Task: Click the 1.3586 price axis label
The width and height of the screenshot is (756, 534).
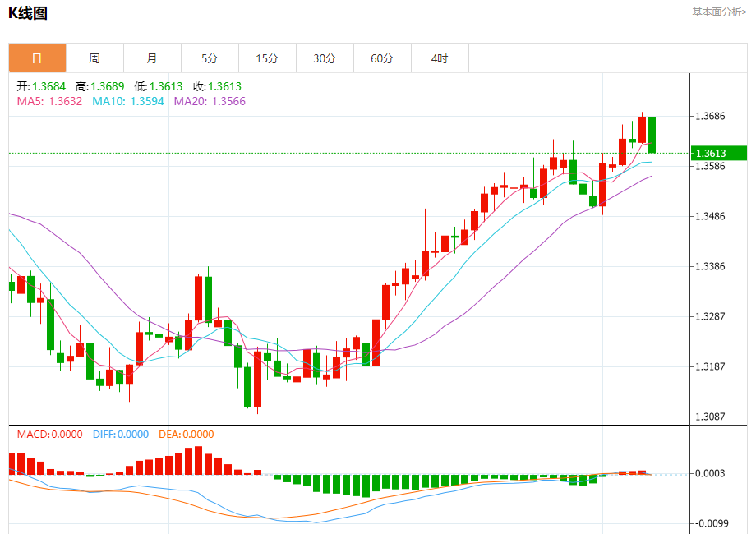Action: pos(710,166)
